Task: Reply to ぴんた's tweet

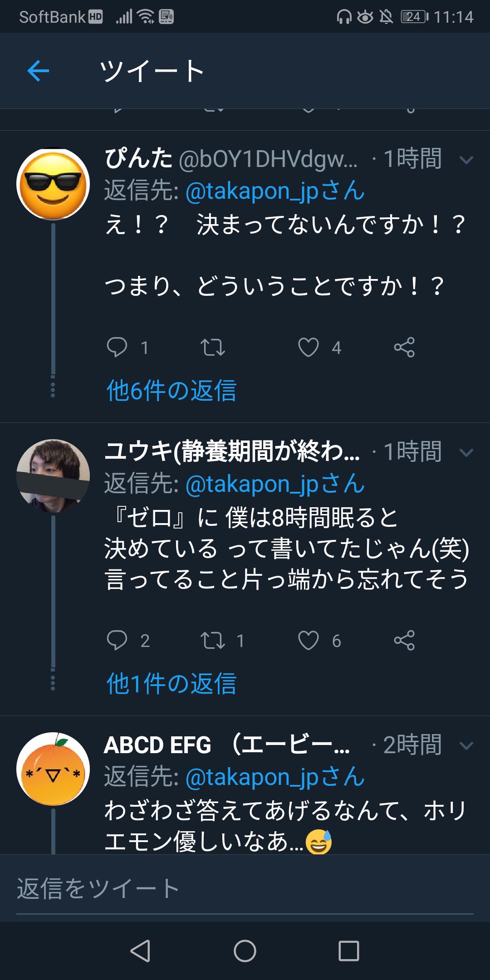Action: [117, 348]
